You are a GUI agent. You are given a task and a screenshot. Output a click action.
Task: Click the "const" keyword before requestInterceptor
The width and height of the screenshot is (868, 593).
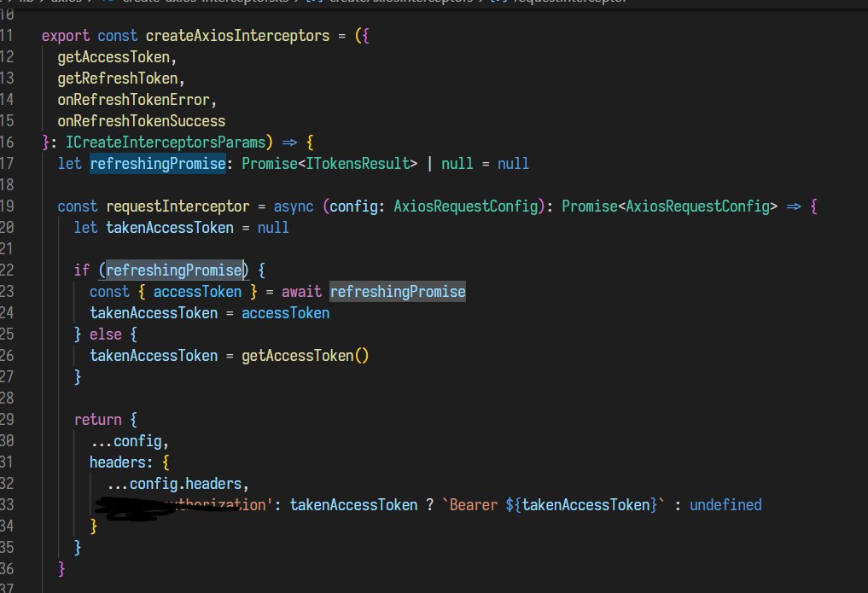pos(78,206)
